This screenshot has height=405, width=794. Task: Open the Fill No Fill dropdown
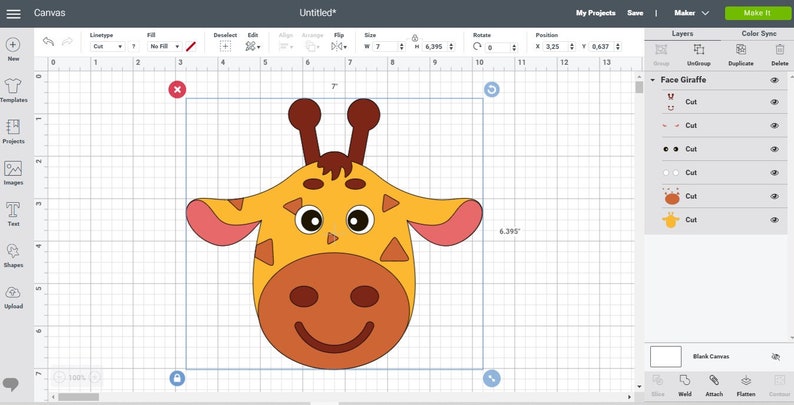point(165,46)
